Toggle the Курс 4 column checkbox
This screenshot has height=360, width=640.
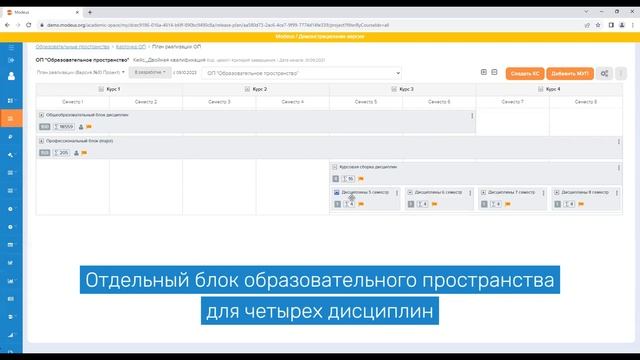(540, 89)
